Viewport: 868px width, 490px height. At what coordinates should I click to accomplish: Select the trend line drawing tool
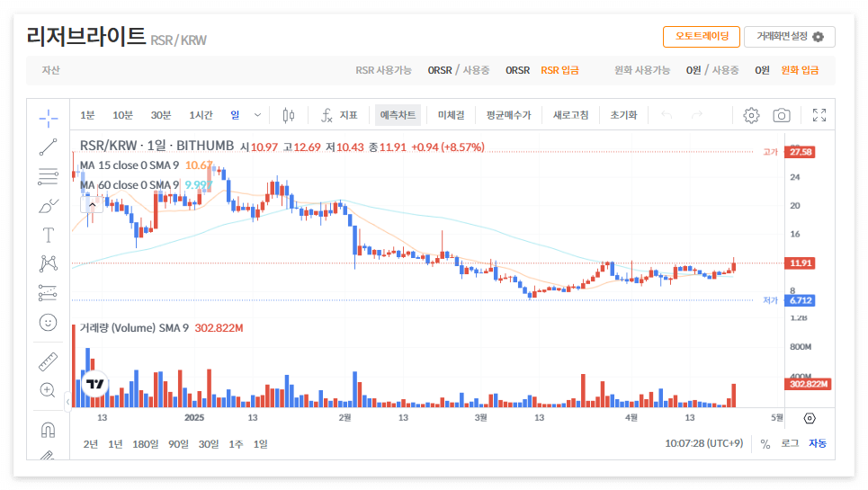click(49, 147)
